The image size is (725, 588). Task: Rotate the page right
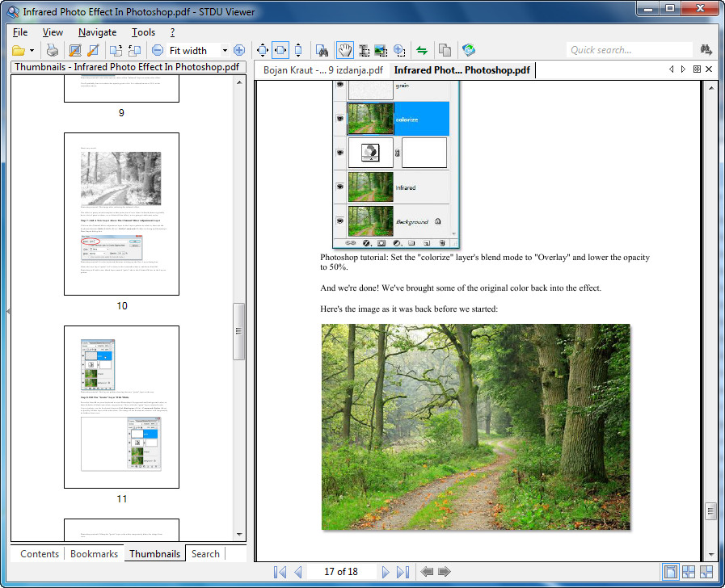134,50
